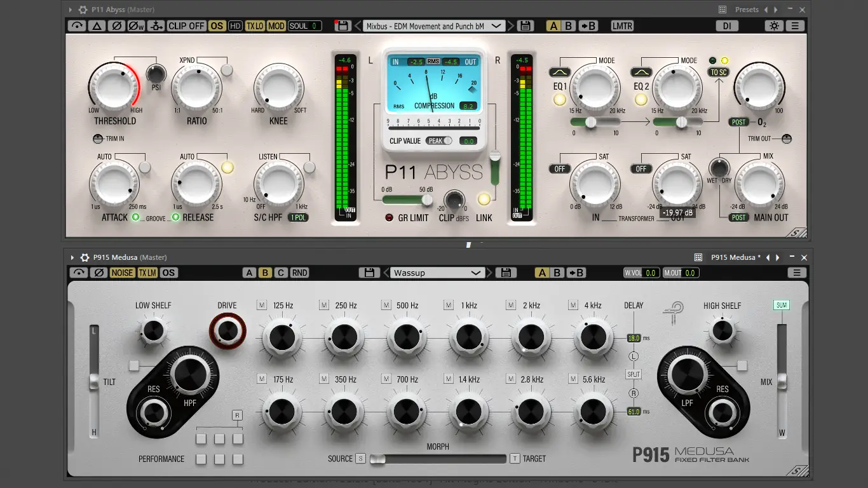The height and width of the screenshot is (488, 868).
Task: Click the brightness sun icon in Abyss
Action: point(774,26)
